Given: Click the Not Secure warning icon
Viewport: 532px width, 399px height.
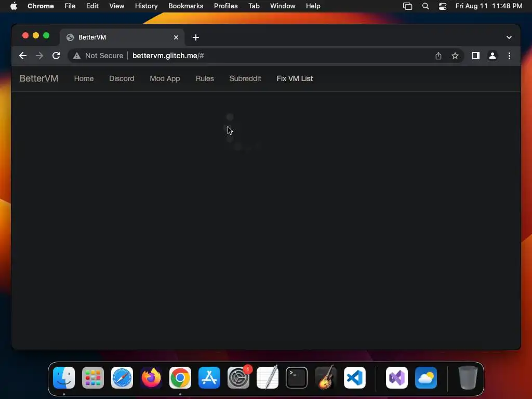Looking at the screenshot, I should tap(77, 56).
